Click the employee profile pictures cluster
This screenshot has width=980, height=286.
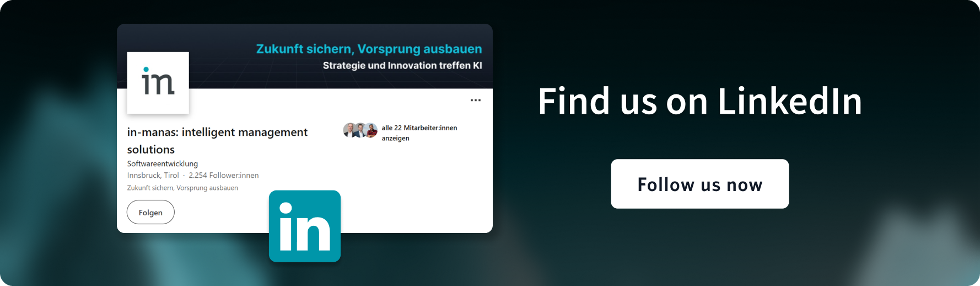tap(360, 130)
